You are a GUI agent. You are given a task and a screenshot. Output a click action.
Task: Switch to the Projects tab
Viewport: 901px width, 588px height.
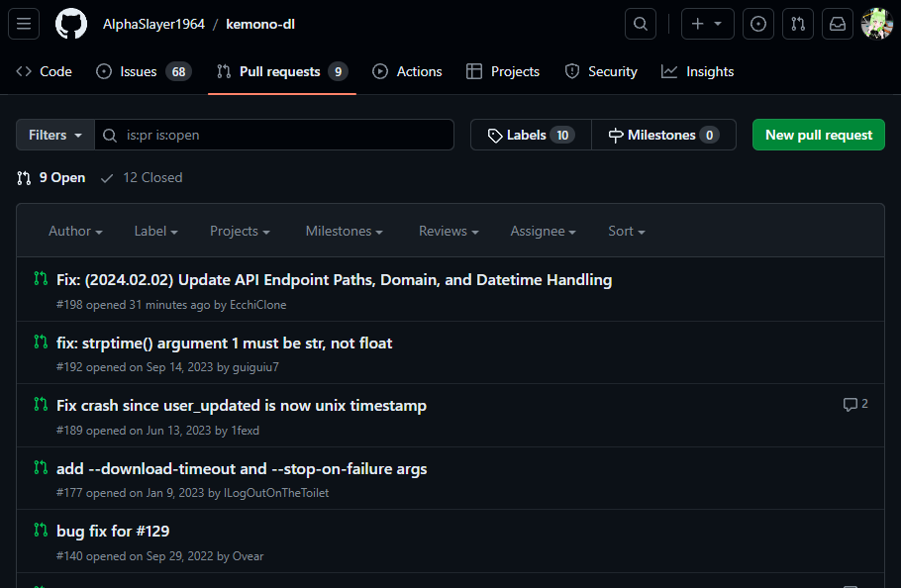click(x=503, y=72)
